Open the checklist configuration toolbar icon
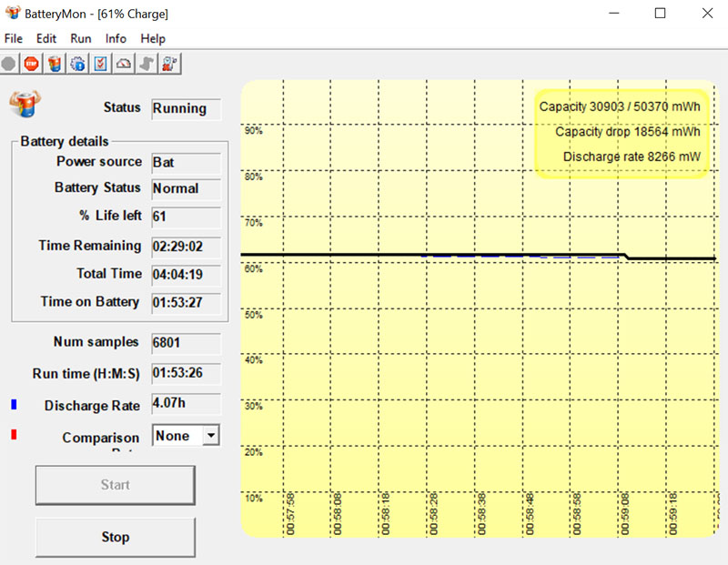Screen dimensions: 728x565 (x=101, y=64)
